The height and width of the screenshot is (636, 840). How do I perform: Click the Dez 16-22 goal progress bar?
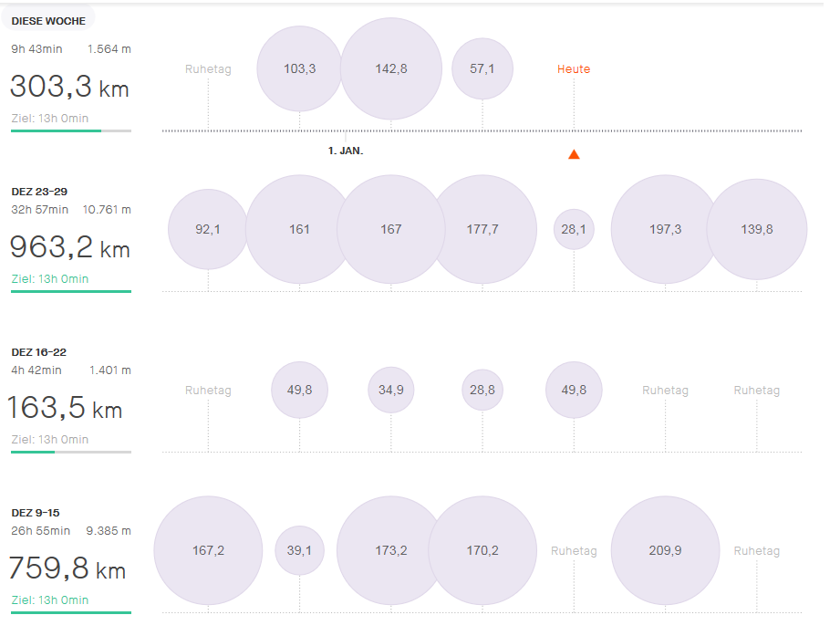point(71,452)
